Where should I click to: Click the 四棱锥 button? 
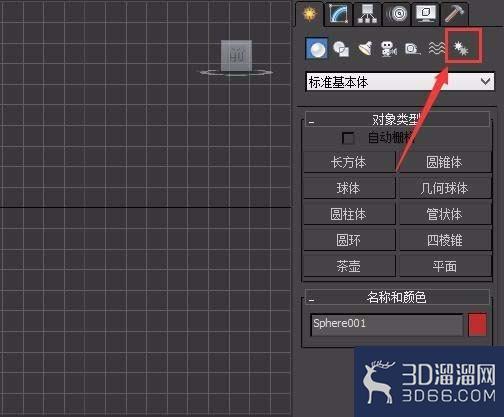[x=445, y=240]
